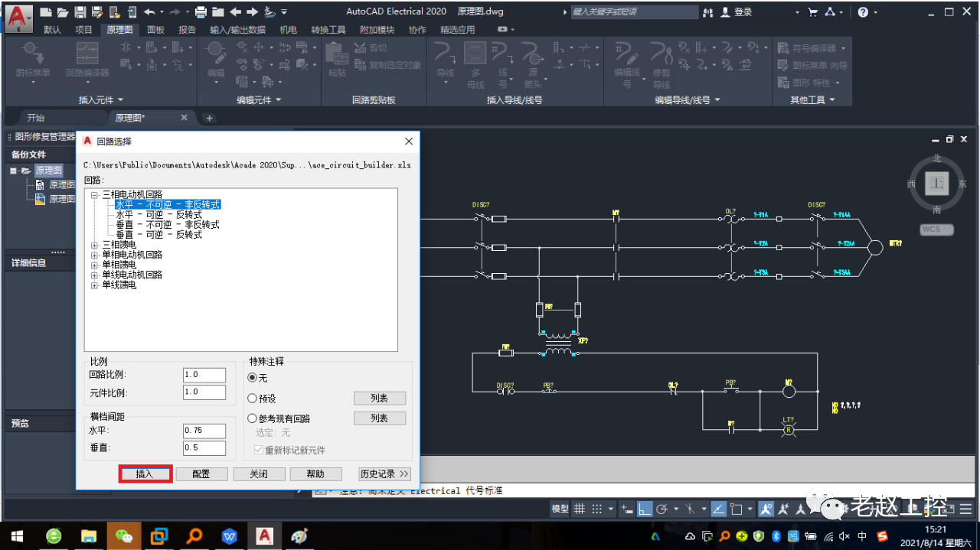This screenshot has height=550, width=980.
Task: Click the 剪切 cut tool in circuit clipboard
Action: [x=371, y=47]
